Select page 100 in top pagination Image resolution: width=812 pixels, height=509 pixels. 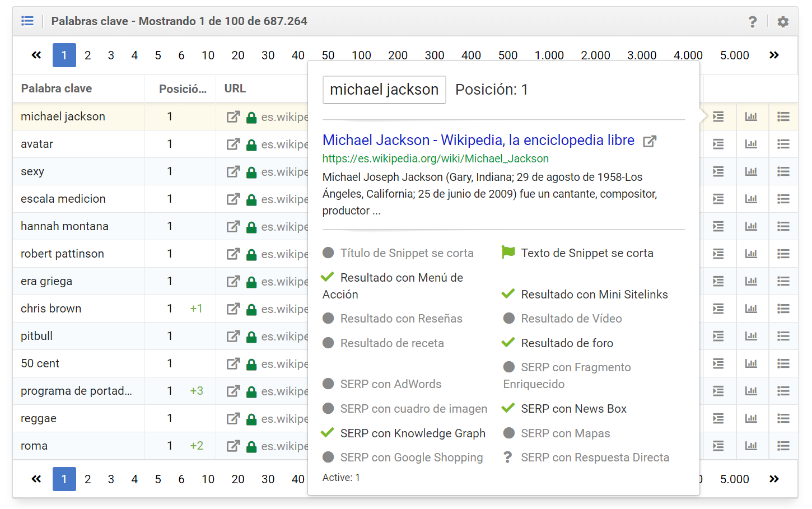[362, 55]
